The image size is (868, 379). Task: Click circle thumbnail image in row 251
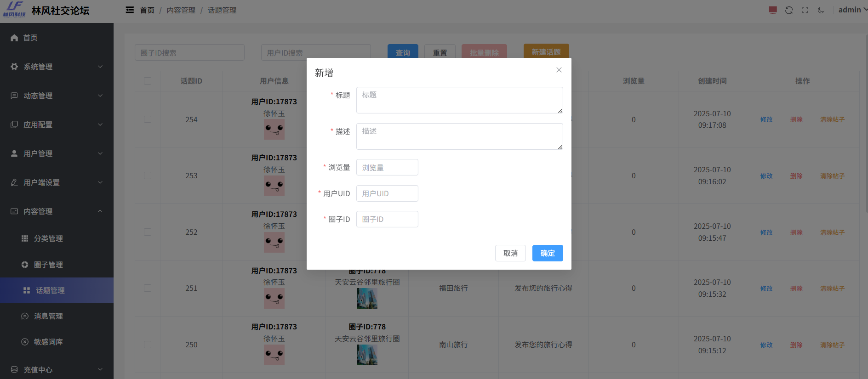click(x=367, y=299)
